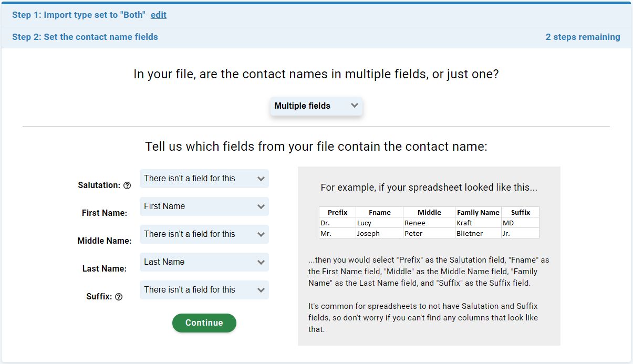Click the Step 2 contact name fields header
This screenshot has height=364, width=633.
click(85, 37)
